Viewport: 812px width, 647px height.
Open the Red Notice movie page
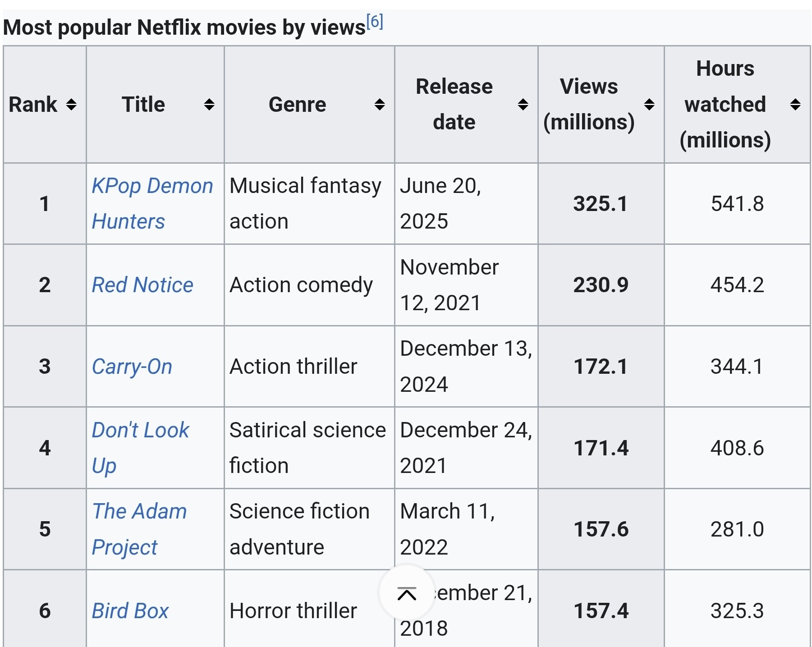click(x=142, y=285)
